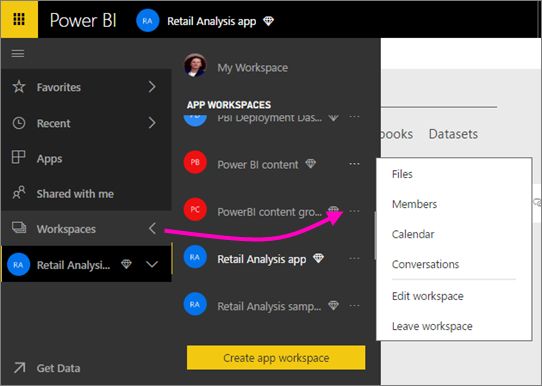Click the Get Data label

[58, 368]
